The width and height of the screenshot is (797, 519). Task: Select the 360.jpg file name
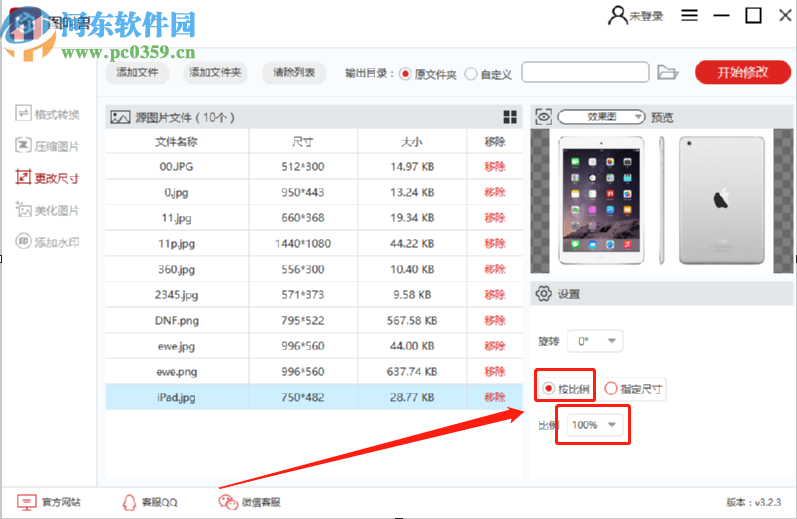[x=176, y=269]
